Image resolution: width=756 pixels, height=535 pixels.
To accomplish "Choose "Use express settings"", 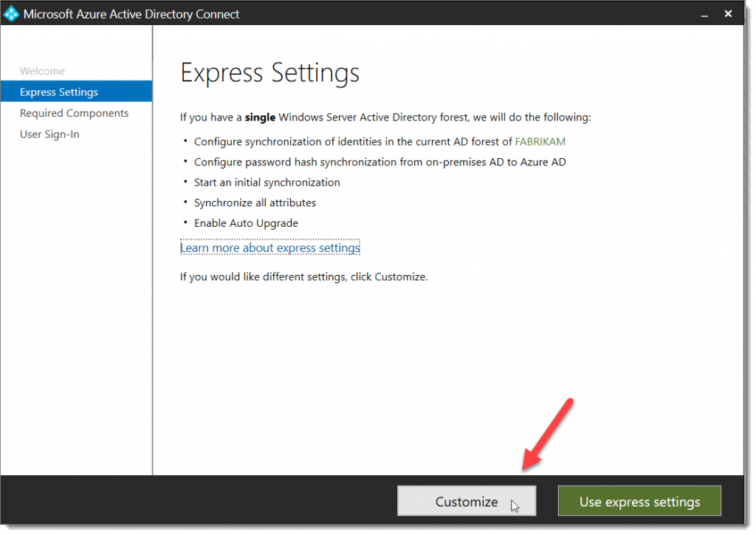I will [639, 501].
